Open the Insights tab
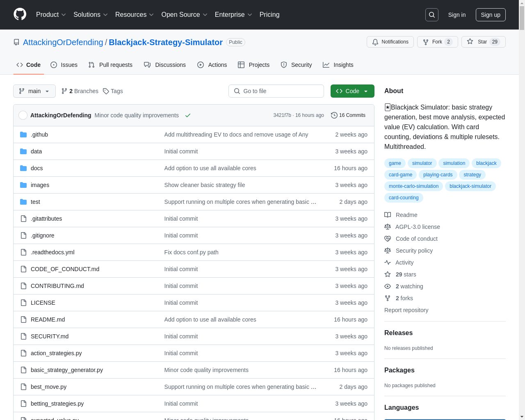Image resolution: width=525 pixels, height=420 pixels. coord(338,65)
